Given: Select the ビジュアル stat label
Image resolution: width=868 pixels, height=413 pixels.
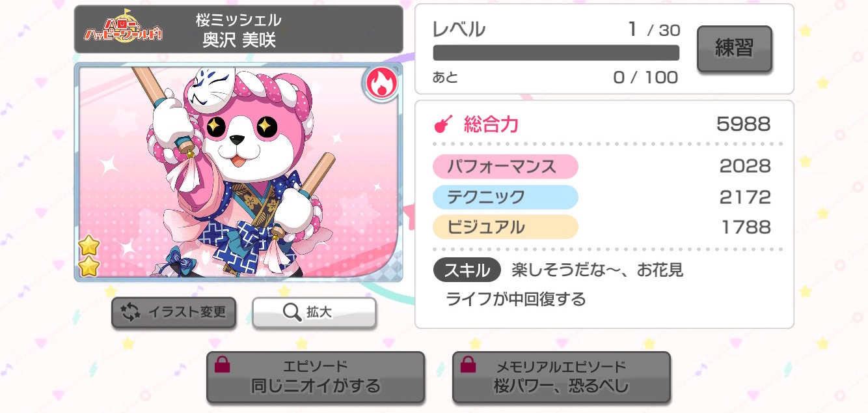Looking at the screenshot, I should tap(505, 227).
